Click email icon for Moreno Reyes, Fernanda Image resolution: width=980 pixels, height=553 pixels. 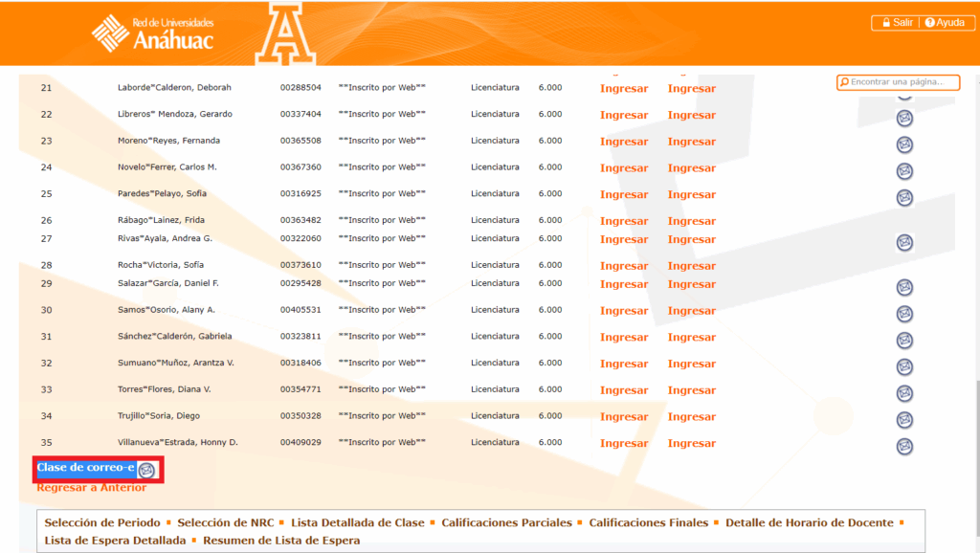(903, 144)
